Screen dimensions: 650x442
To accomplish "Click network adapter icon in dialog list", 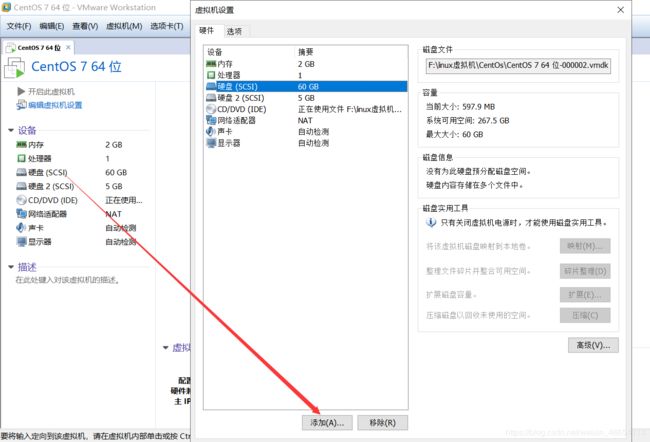I will pos(211,120).
